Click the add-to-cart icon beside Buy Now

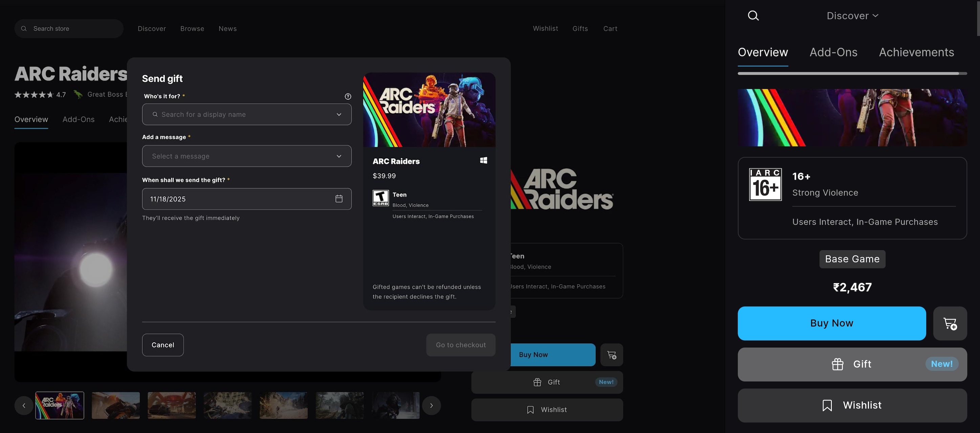click(x=950, y=323)
